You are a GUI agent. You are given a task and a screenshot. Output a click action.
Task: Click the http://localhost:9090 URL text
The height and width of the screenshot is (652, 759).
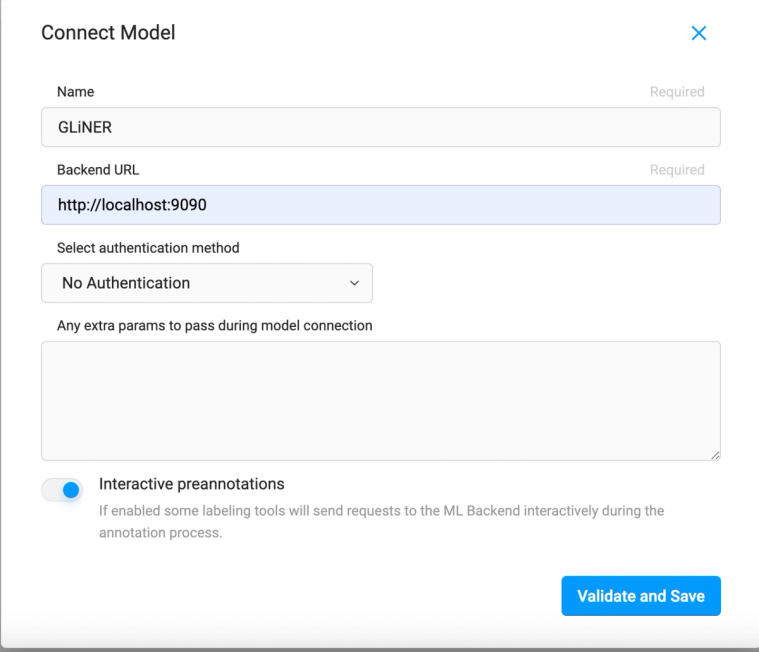pos(132,205)
